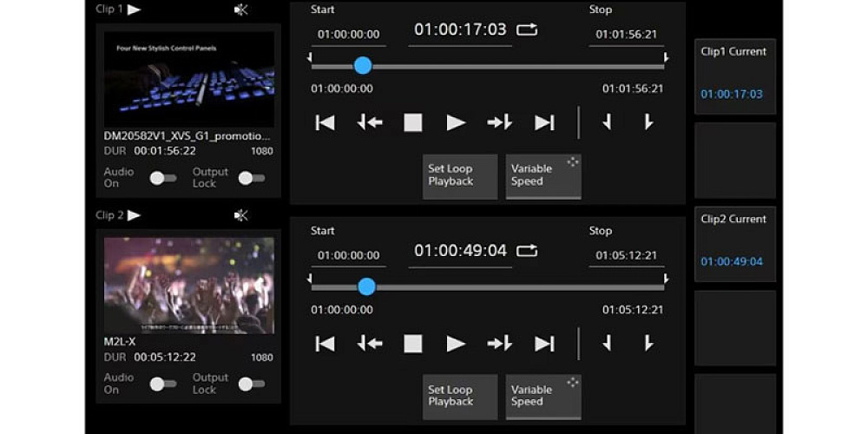This screenshot has height=434, width=868.
Task: Open Variable Speed for Clip 1
Action: click(543, 176)
